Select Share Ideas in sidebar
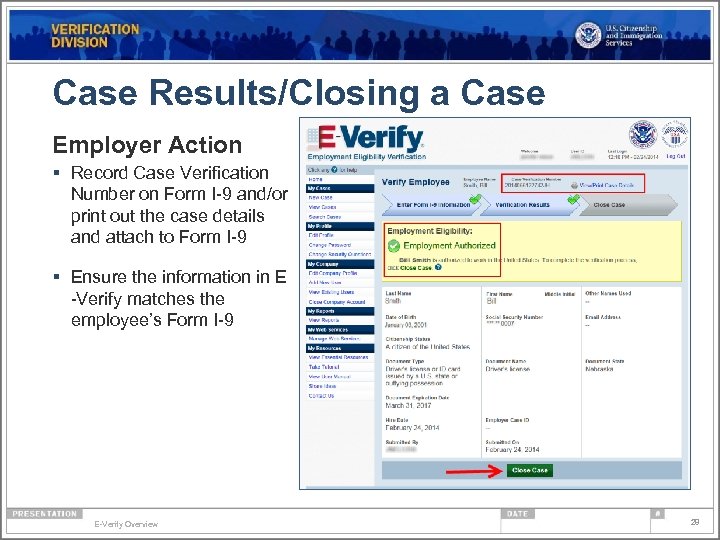Viewport: 720px width, 540px height. (322, 386)
